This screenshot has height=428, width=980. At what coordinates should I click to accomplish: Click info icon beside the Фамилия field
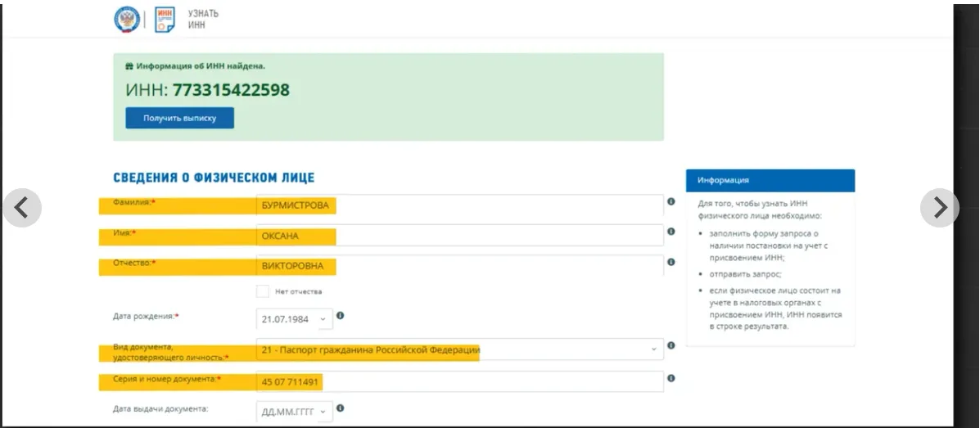pyautogui.click(x=671, y=201)
